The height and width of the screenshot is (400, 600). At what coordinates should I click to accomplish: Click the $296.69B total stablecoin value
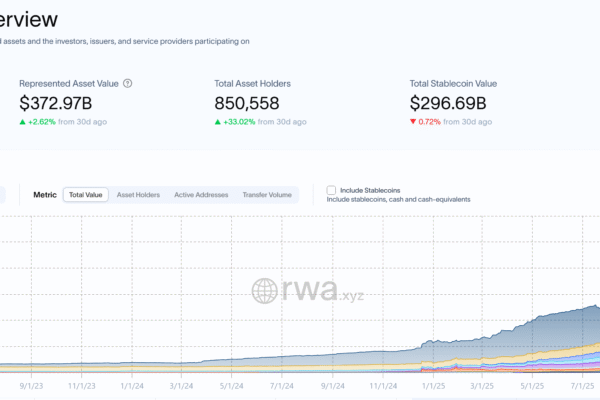448,103
